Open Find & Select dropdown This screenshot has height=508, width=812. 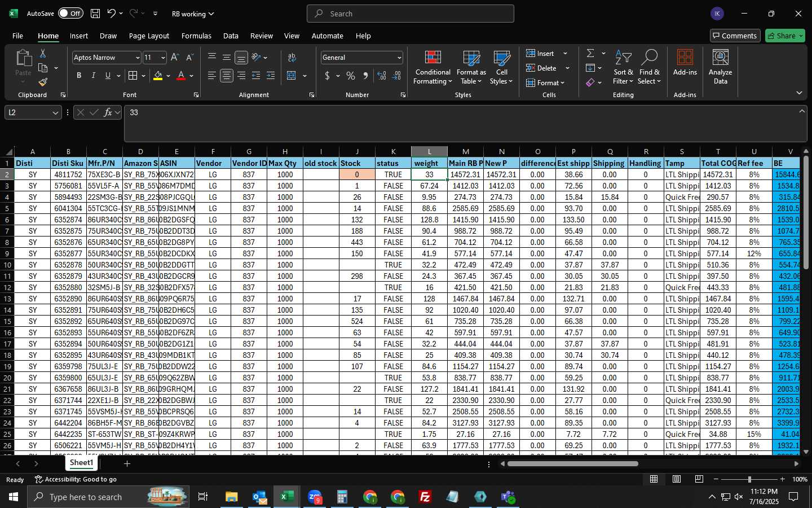point(649,67)
